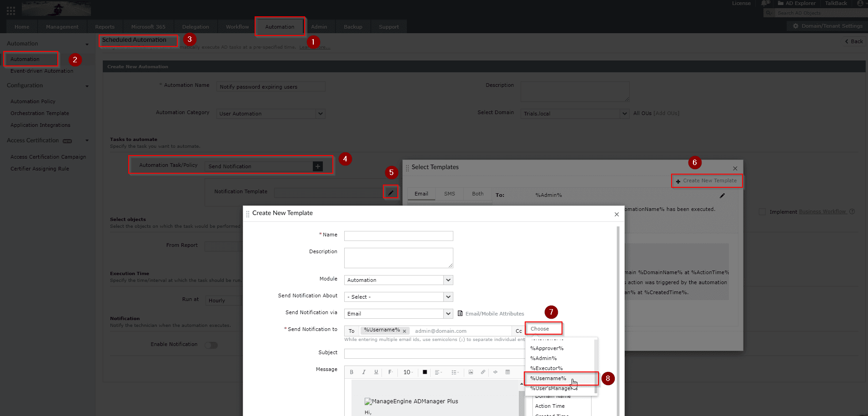Click the underline formatting icon
The width and height of the screenshot is (868, 416).
pyautogui.click(x=376, y=372)
